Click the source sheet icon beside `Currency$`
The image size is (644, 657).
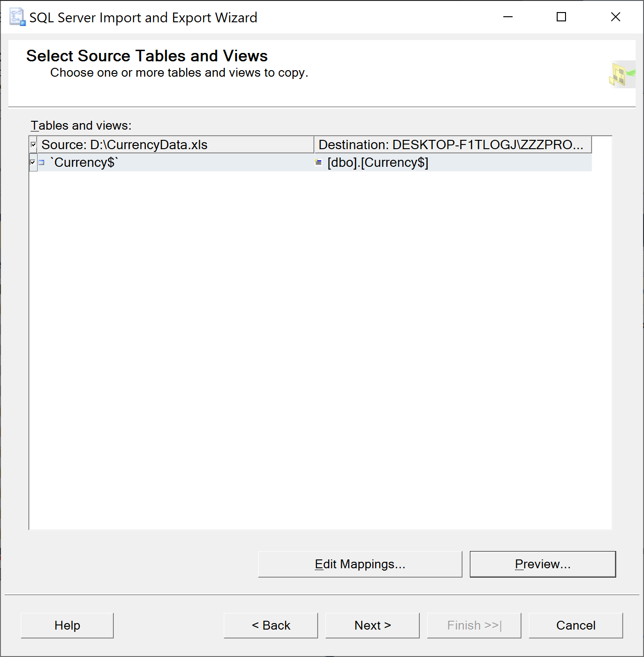[x=41, y=163]
